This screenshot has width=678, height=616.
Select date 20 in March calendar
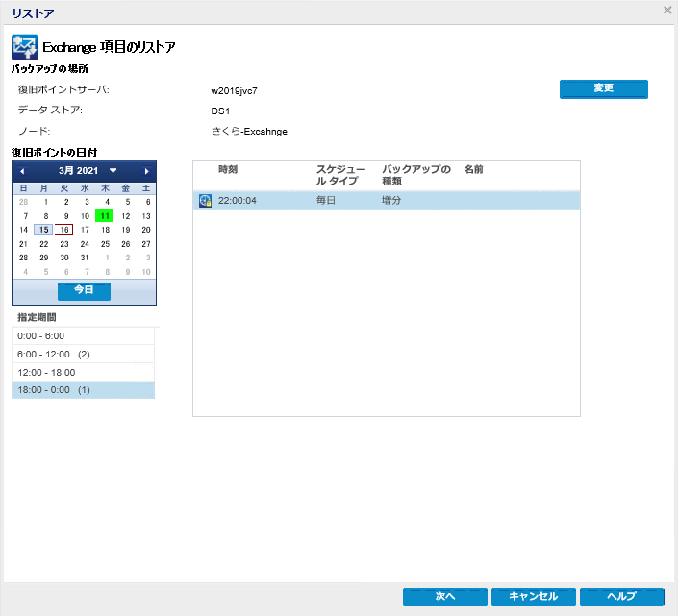coord(146,230)
